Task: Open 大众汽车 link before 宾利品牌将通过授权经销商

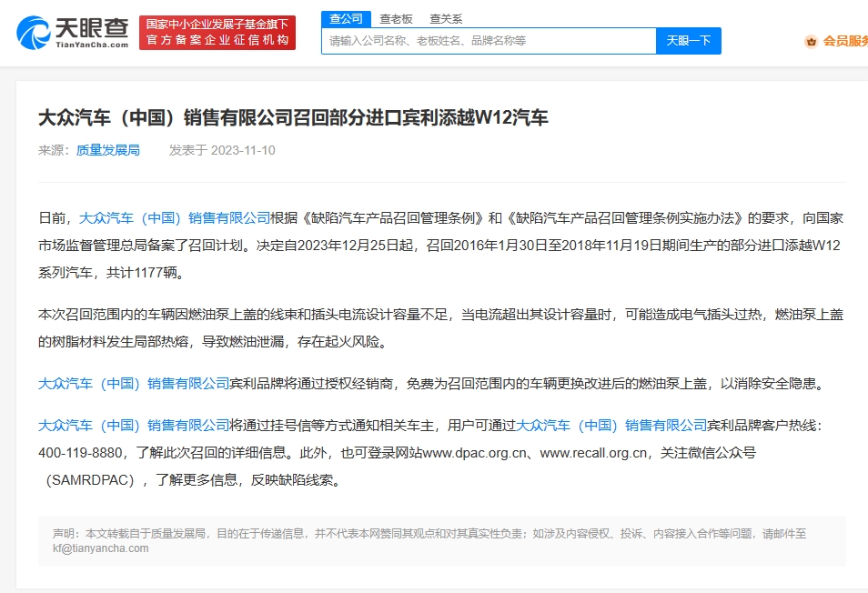Action: click(x=134, y=383)
